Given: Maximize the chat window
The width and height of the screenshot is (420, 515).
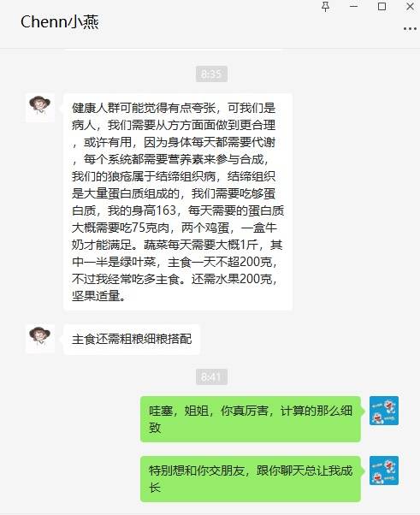Looking at the screenshot, I should pos(382,6).
